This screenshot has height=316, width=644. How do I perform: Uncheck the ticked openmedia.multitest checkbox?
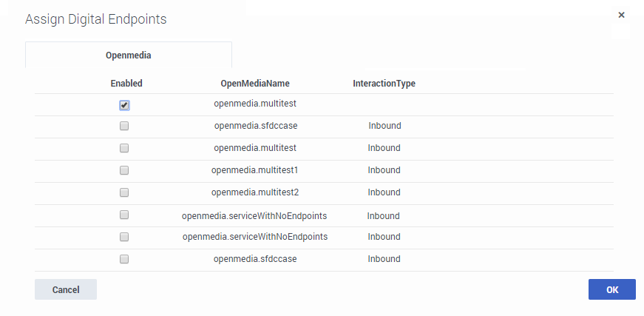124,105
